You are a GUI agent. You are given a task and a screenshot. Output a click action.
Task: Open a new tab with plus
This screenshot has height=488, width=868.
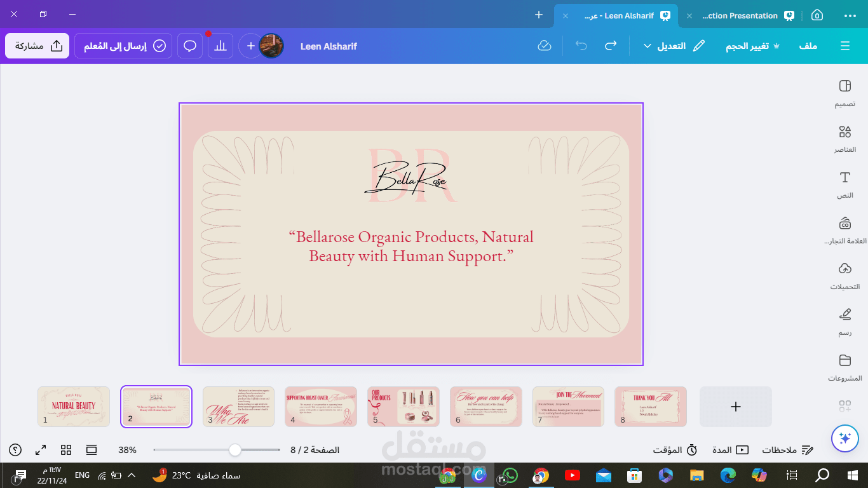click(x=539, y=15)
